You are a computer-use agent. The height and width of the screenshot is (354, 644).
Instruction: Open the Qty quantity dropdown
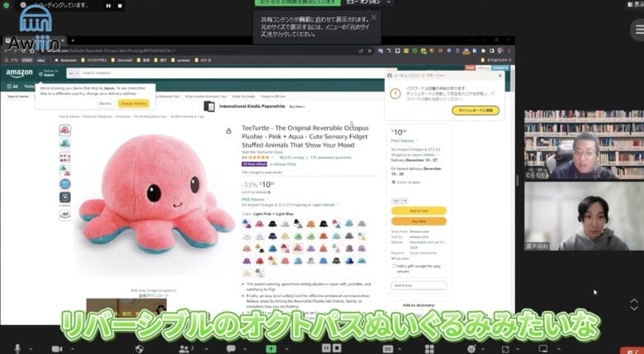coord(400,201)
